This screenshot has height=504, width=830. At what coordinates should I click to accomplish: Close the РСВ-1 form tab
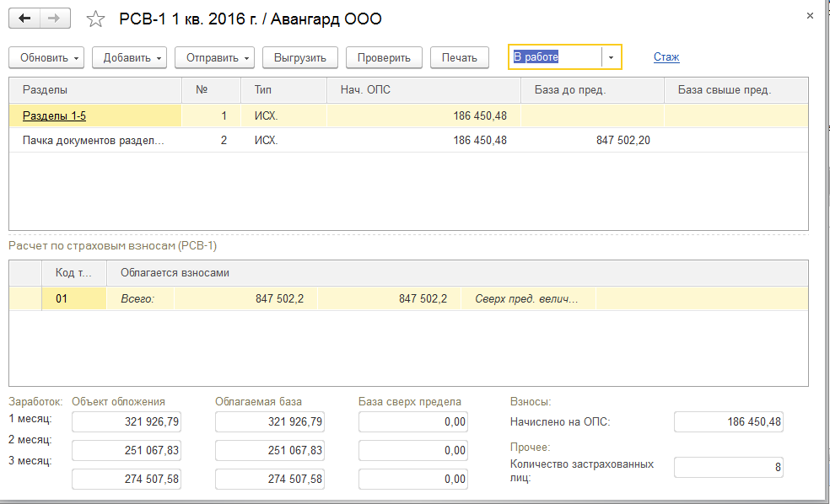point(810,16)
